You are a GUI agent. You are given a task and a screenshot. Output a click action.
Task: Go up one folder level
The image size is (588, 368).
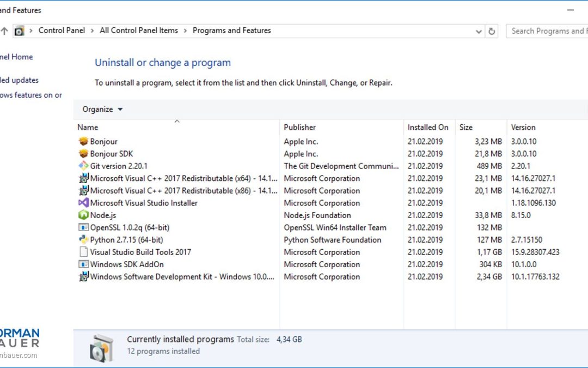[x=4, y=31]
